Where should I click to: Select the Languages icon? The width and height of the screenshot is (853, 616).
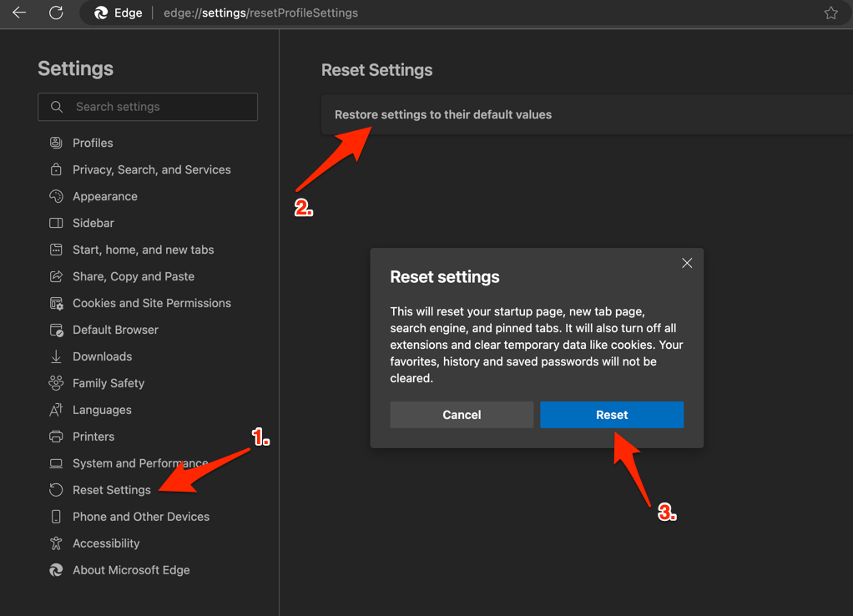[57, 410]
